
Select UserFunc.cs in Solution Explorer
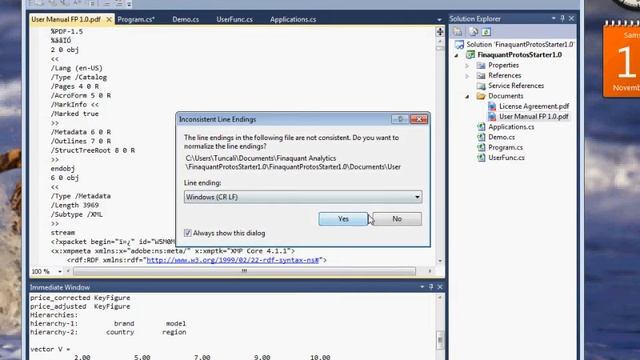pos(506,158)
